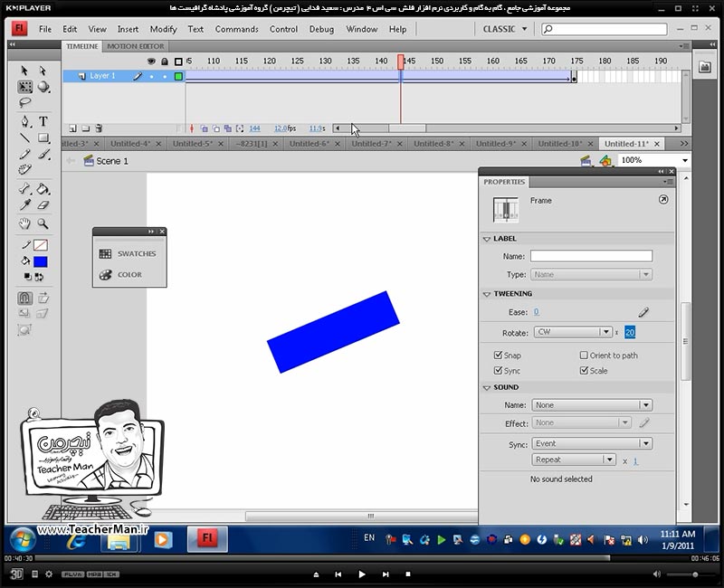Switch to Untitled-10* document tab
This screenshot has height=588, width=724.
click(x=560, y=144)
